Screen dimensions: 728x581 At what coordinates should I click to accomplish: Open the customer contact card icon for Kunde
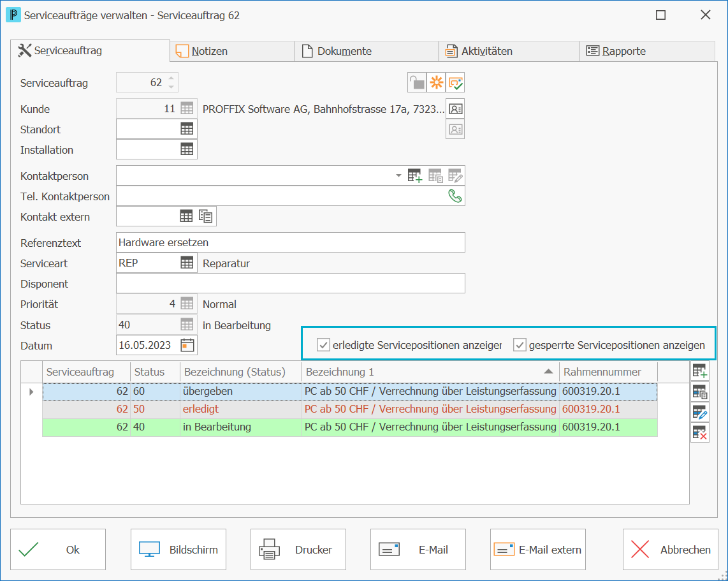(x=455, y=109)
